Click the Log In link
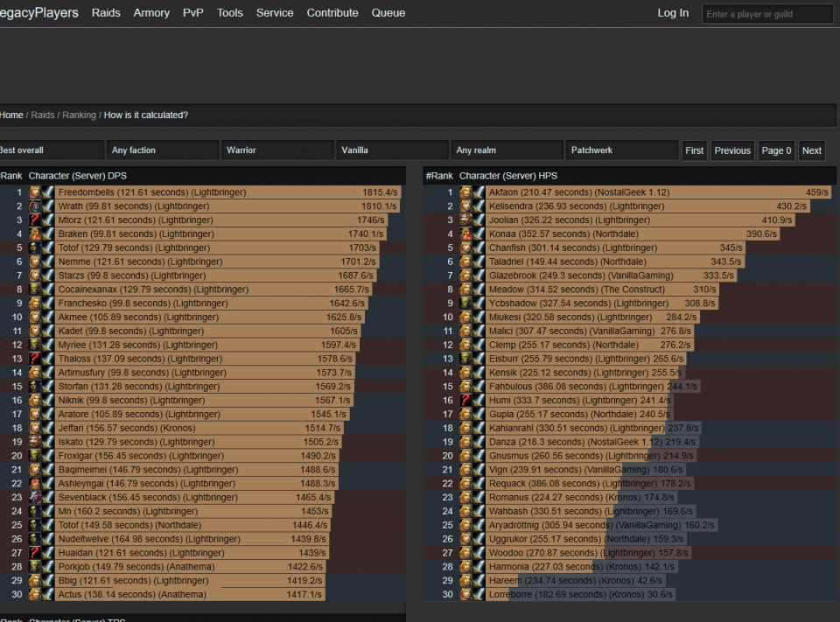 (x=673, y=13)
